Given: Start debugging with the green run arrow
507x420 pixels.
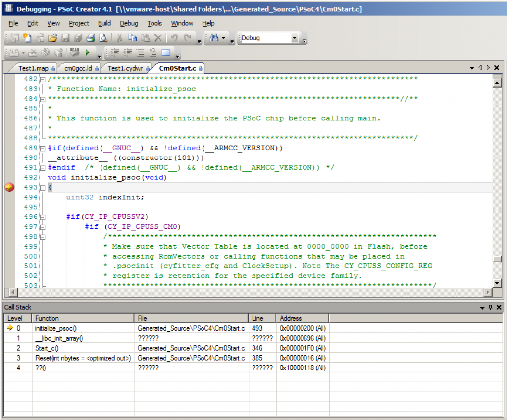Looking at the screenshot, I should click(88, 52).
